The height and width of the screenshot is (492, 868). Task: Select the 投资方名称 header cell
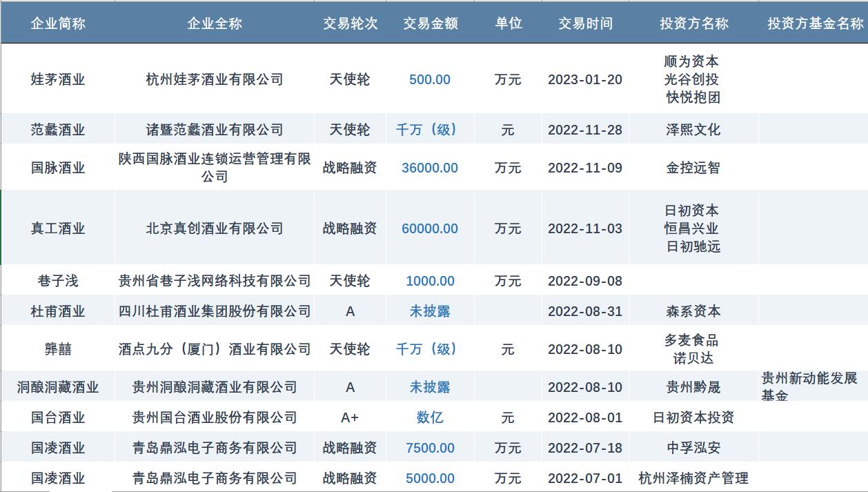tap(693, 23)
